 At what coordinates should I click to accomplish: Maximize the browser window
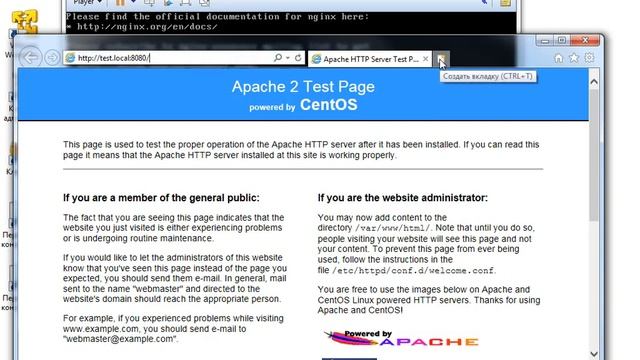(562, 40)
